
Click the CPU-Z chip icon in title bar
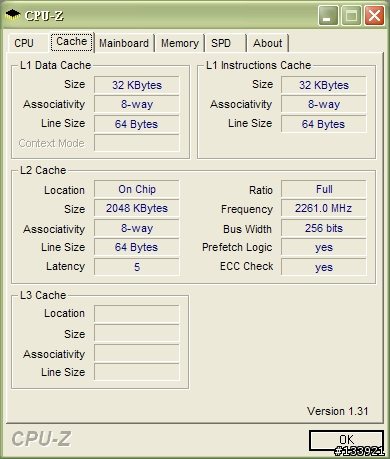coord(12,15)
